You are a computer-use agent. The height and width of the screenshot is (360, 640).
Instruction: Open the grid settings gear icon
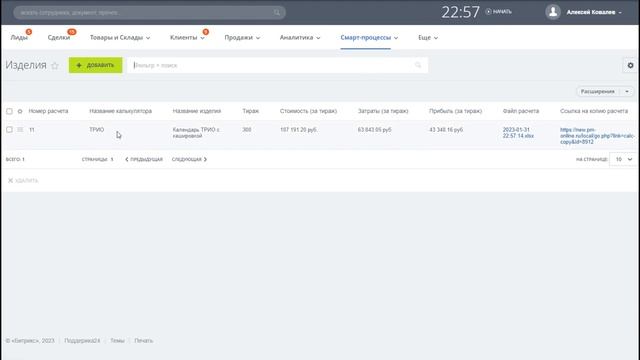[x=630, y=65]
